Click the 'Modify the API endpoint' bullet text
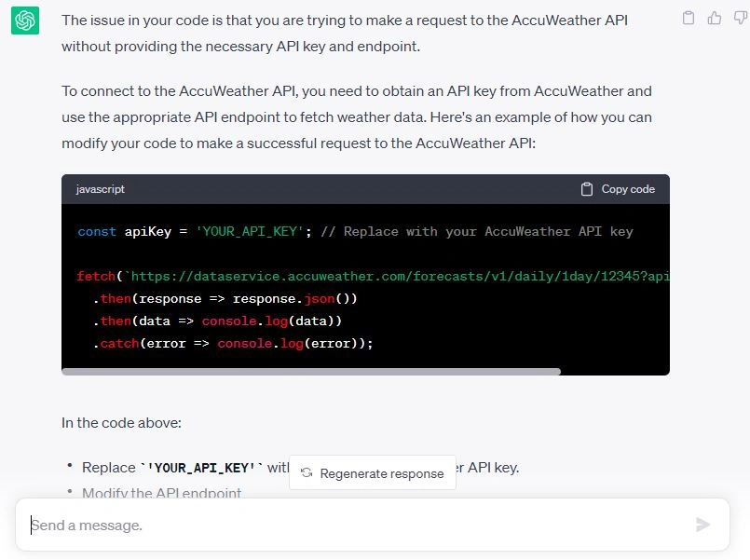The image size is (750, 560). coord(162,493)
